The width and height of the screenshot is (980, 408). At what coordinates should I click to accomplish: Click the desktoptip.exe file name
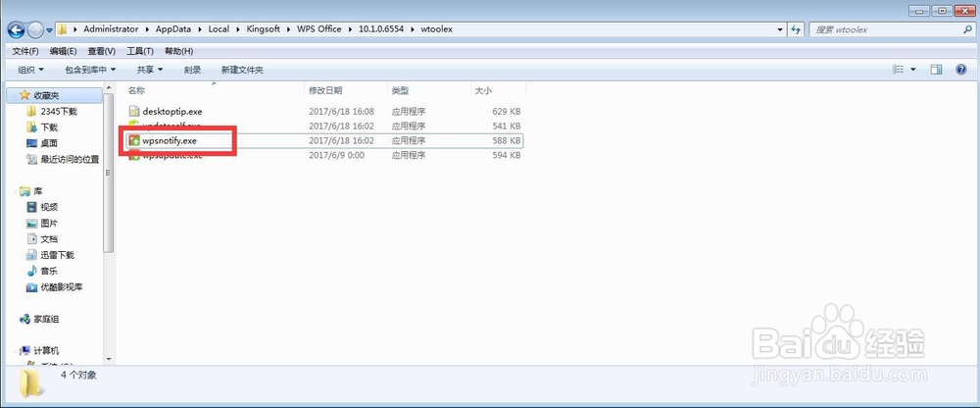(x=172, y=112)
